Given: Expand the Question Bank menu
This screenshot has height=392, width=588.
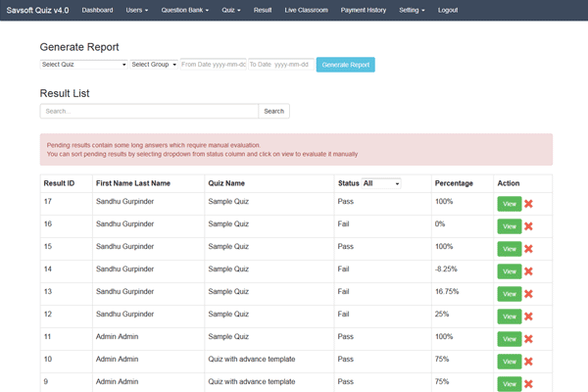Looking at the screenshot, I should [185, 10].
